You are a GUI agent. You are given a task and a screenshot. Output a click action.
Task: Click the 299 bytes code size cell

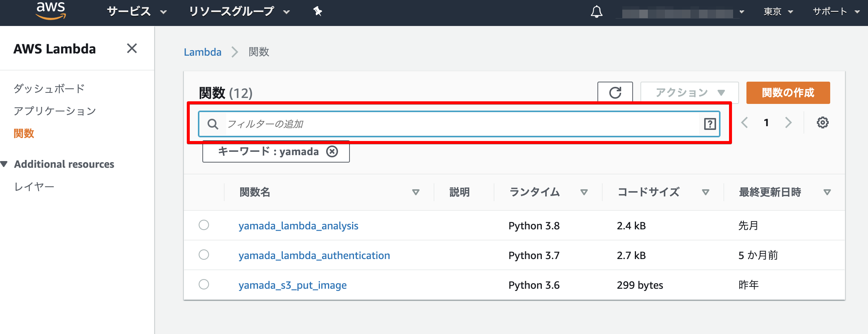pyautogui.click(x=640, y=285)
